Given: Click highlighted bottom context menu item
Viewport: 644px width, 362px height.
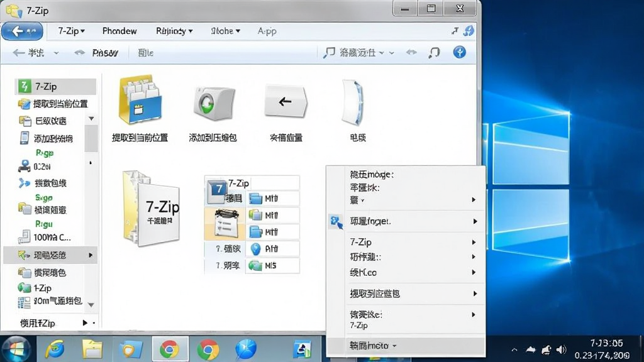Looking at the screenshot, I should [x=406, y=346].
